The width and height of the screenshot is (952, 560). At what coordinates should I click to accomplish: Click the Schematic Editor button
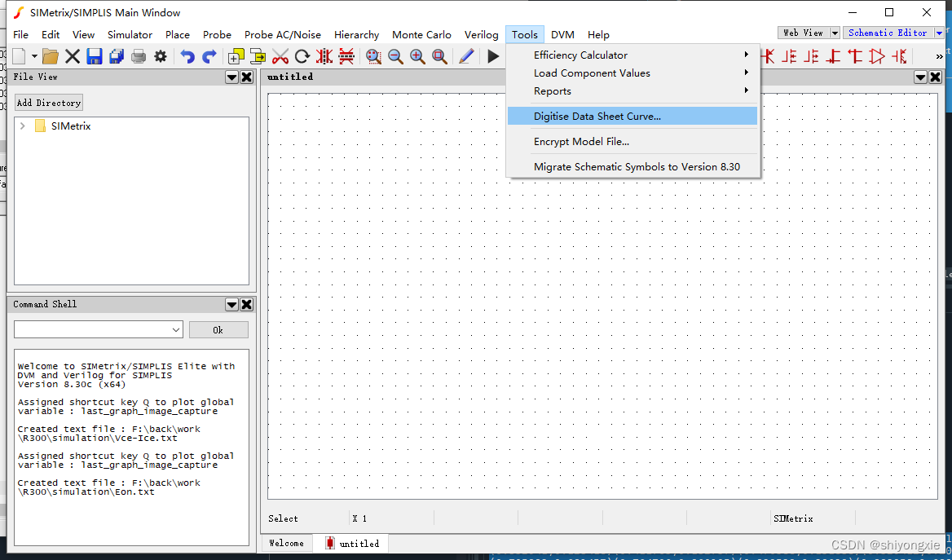[x=888, y=33]
